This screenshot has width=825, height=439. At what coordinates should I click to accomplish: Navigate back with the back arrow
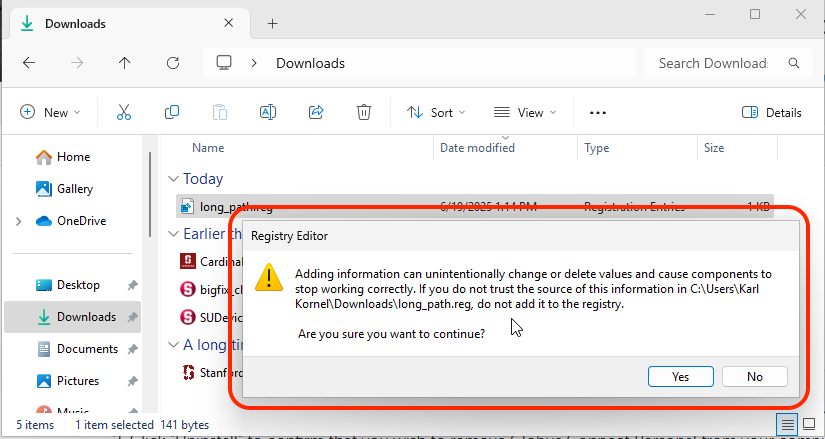pyautogui.click(x=29, y=63)
